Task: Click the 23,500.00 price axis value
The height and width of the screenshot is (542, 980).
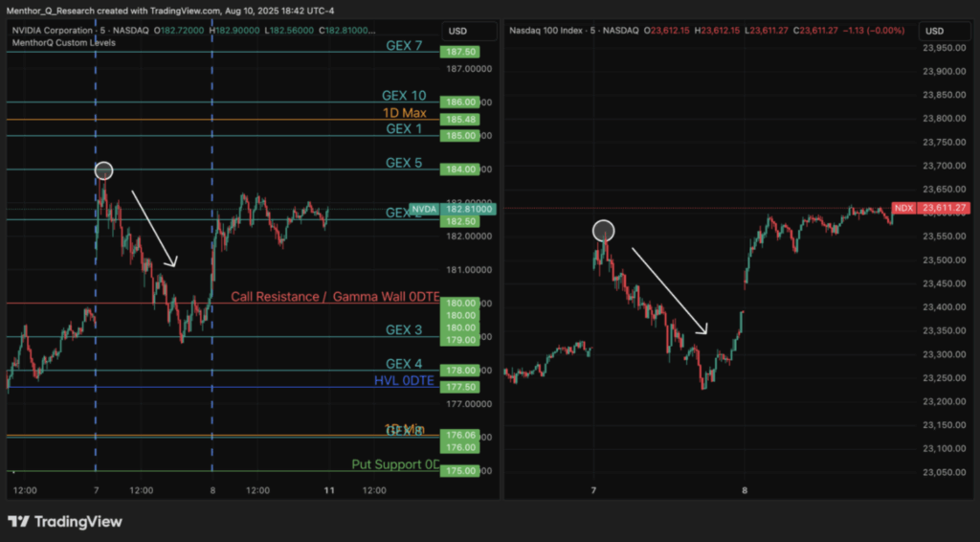Action: tap(945, 260)
